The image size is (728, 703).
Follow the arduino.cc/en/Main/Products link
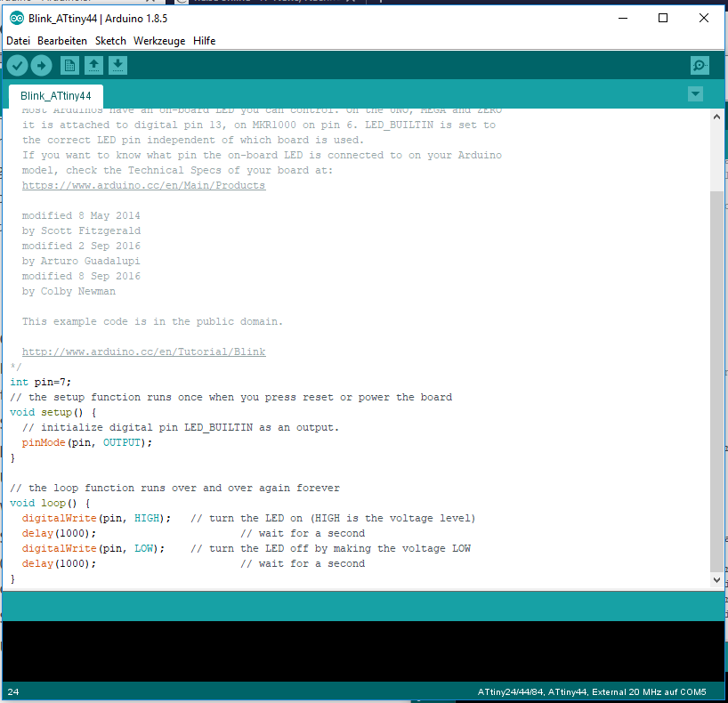coord(144,185)
